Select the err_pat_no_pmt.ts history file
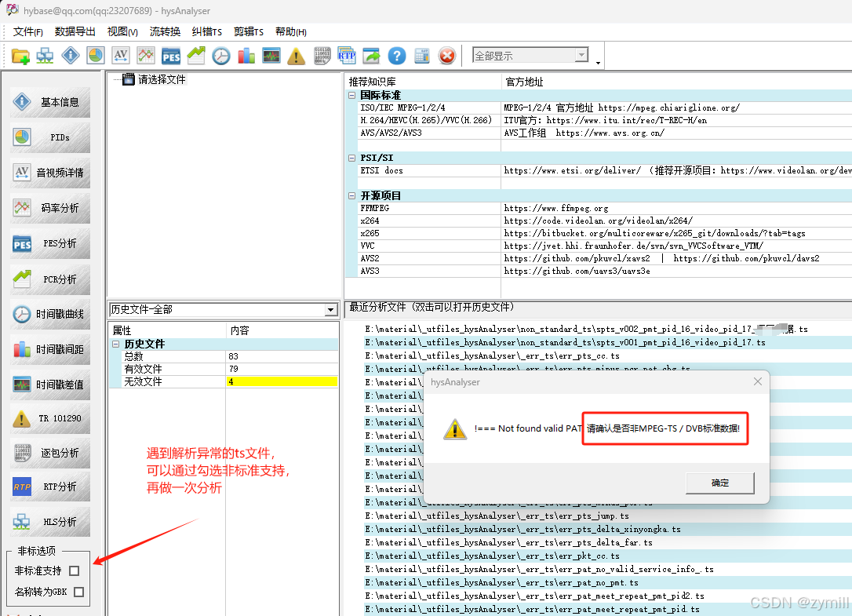This screenshot has height=616, width=852. [x=501, y=582]
